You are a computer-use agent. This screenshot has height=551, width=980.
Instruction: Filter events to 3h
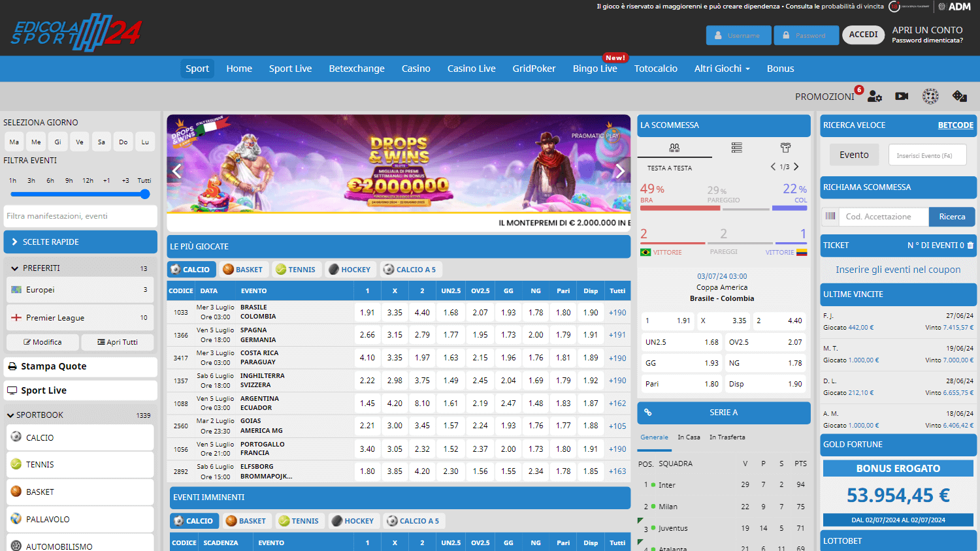click(x=31, y=180)
